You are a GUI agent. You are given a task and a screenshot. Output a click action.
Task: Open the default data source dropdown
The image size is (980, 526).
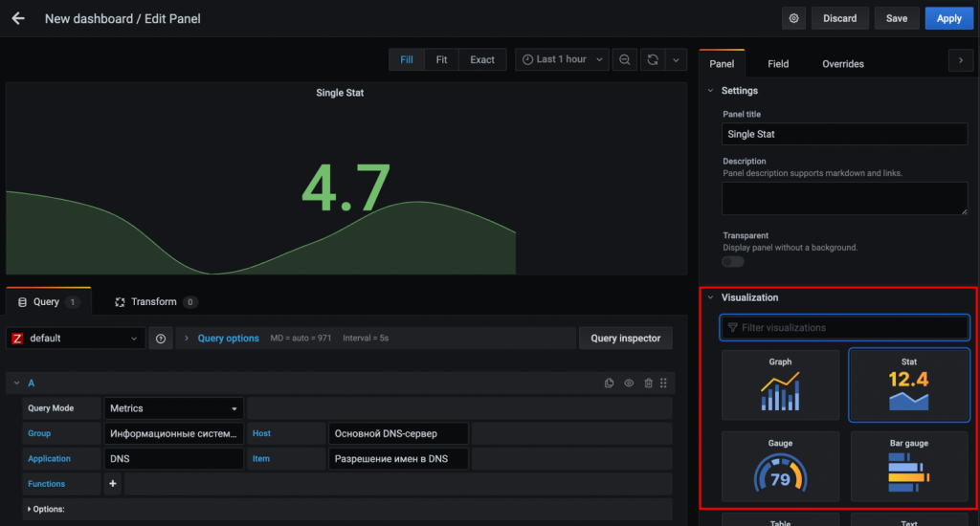tap(76, 339)
